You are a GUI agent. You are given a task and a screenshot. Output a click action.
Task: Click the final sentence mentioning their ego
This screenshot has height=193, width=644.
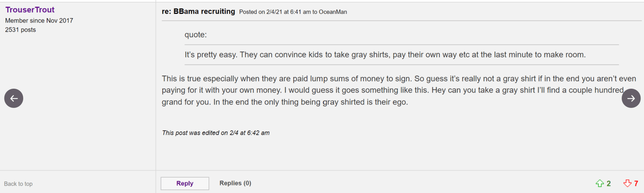(311, 102)
